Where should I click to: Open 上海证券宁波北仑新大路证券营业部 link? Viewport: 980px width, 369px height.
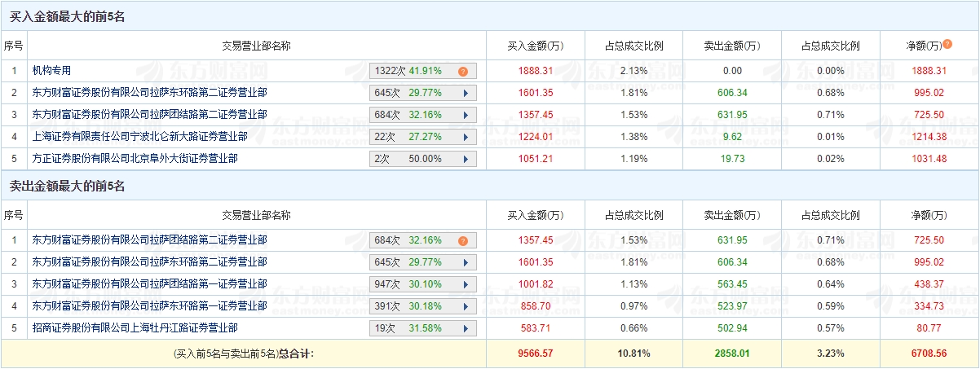[x=139, y=137]
